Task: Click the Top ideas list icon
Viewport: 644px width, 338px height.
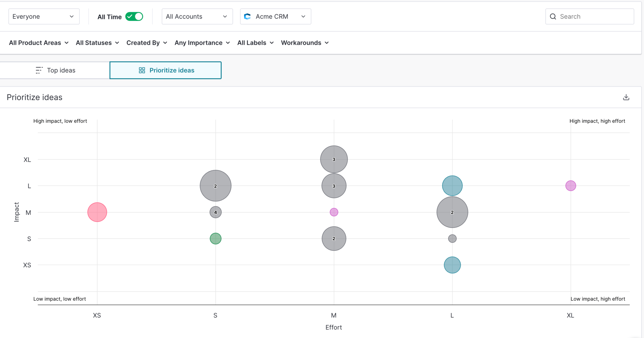Action: pyautogui.click(x=39, y=70)
